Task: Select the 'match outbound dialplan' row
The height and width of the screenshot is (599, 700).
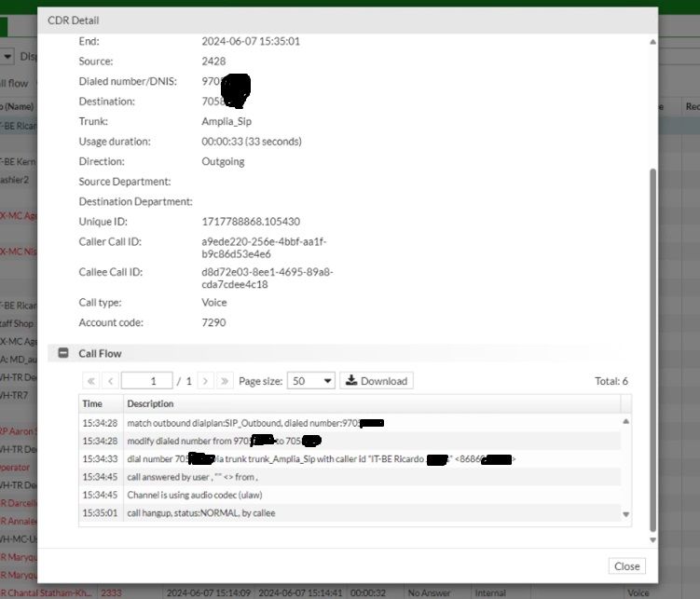Action: tap(350, 423)
